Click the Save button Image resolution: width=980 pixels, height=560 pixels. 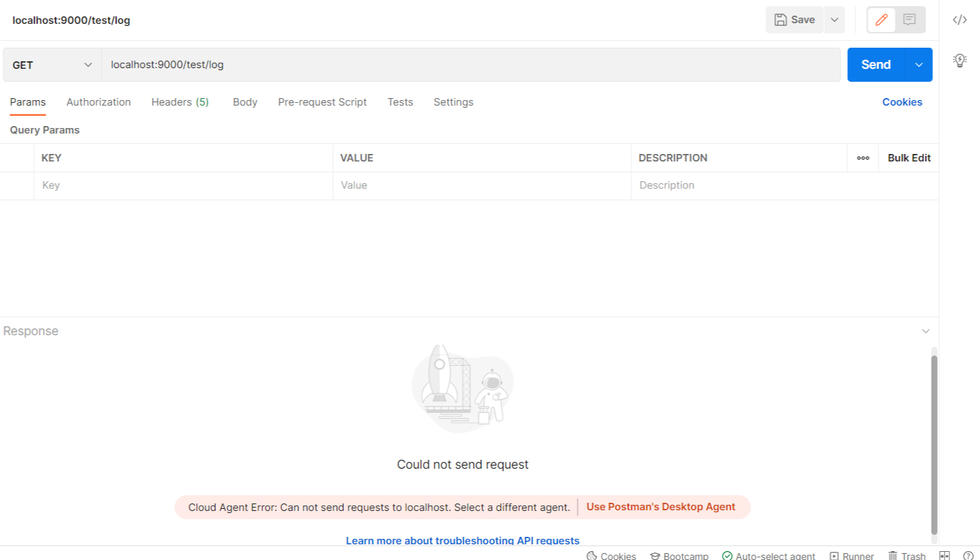(x=795, y=20)
